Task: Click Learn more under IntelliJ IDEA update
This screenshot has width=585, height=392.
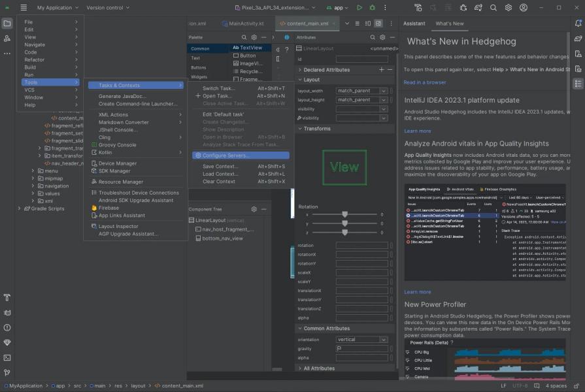Action: (418, 131)
